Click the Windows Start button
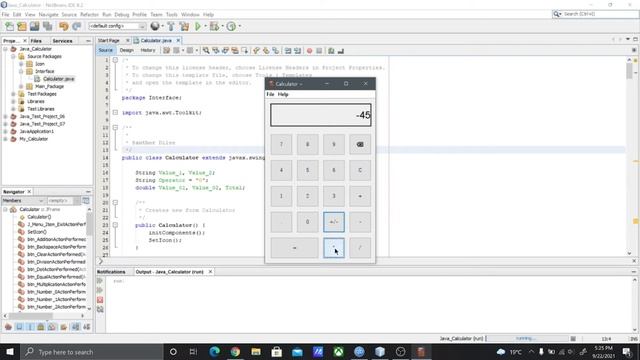Image resolution: width=640 pixels, height=360 pixels. tap(10, 351)
